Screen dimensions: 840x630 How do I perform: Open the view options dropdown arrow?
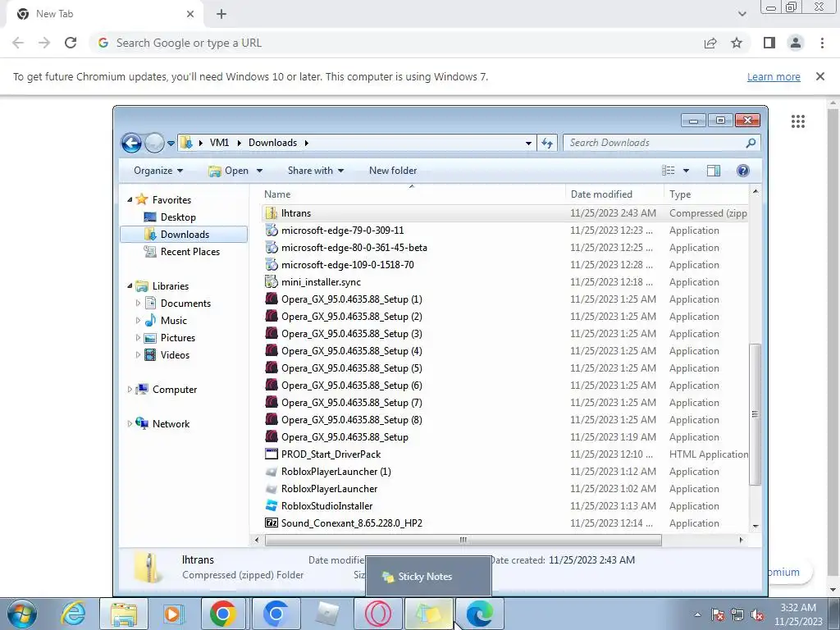tap(687, 171)
